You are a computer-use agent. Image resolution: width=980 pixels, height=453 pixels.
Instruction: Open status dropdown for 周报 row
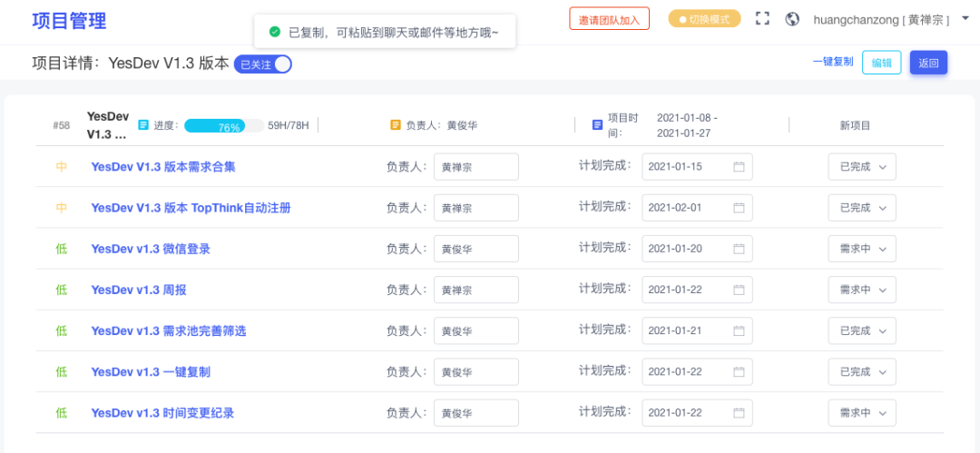(x=862, y=290)
